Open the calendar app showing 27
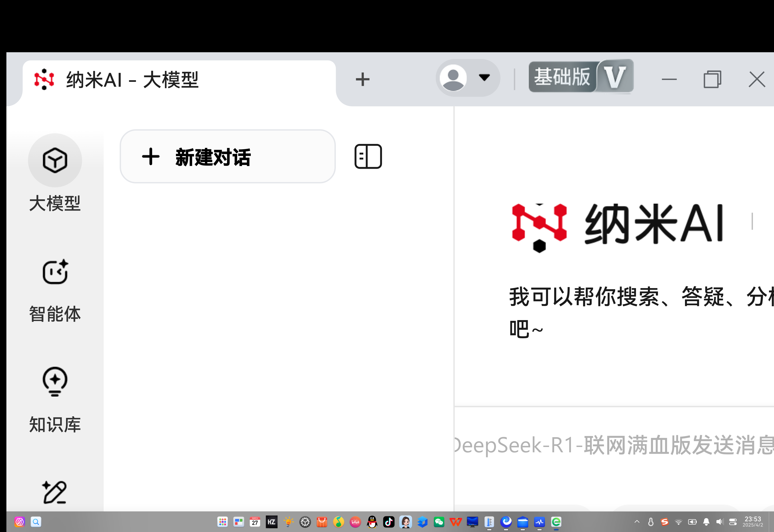The width and height of the screenshot is (774, 532). click(x=255, y=522)
